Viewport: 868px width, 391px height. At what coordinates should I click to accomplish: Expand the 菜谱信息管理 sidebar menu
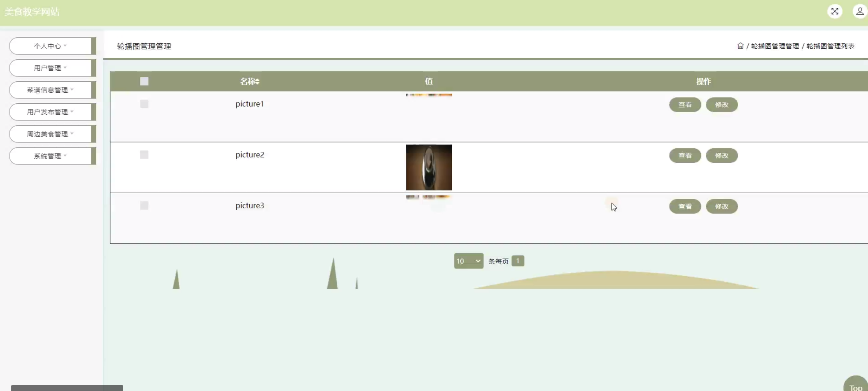(x=50, y=90)
